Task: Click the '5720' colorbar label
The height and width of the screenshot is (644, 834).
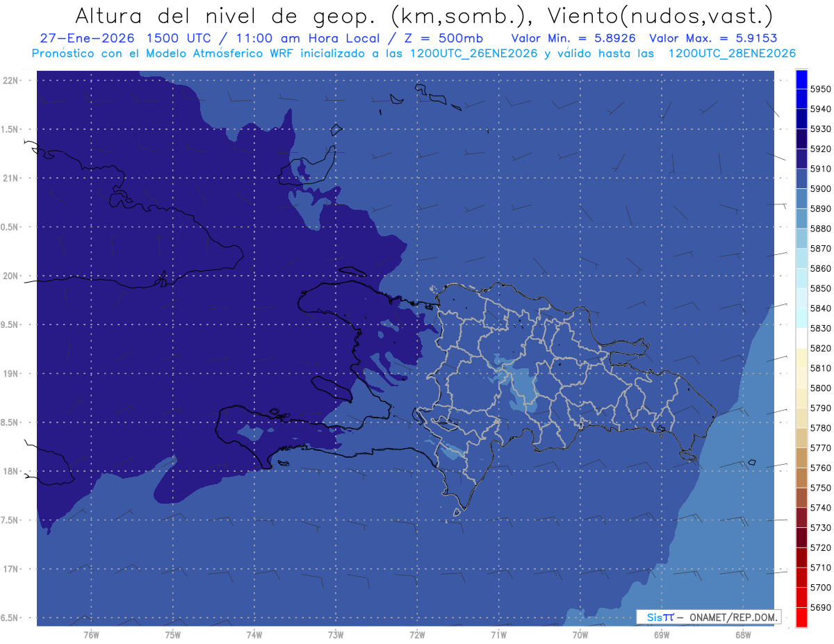Action: click(x=820, y=547)
